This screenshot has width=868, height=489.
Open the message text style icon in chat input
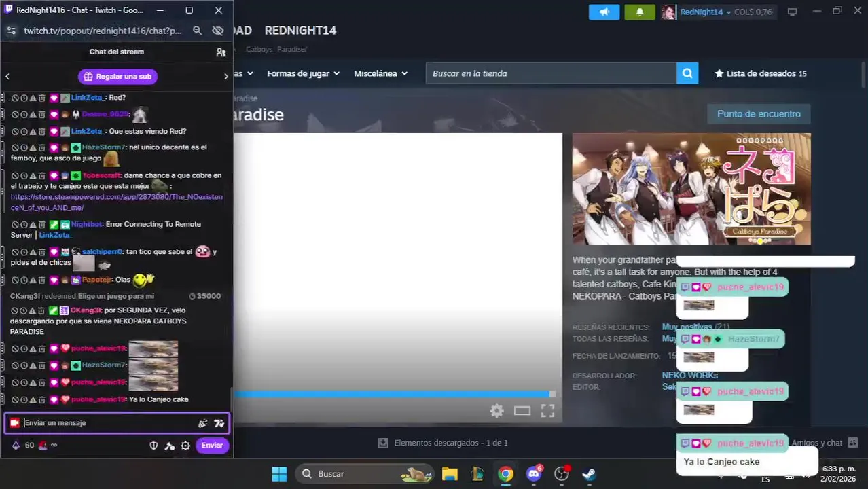point(219,423)
